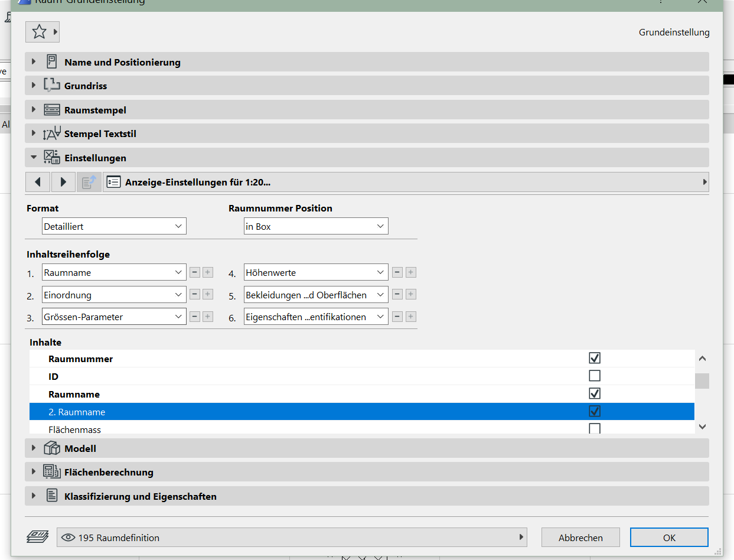
Task: Add after row 3 with plus button
Action: click(x=208, y=317)
